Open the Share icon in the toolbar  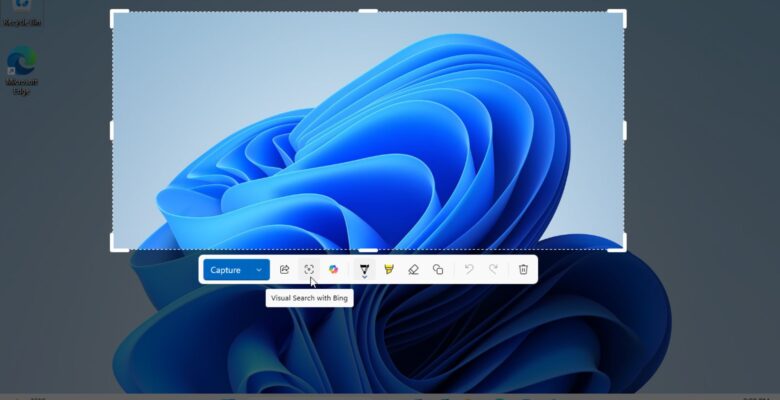[x=285, y=270]
